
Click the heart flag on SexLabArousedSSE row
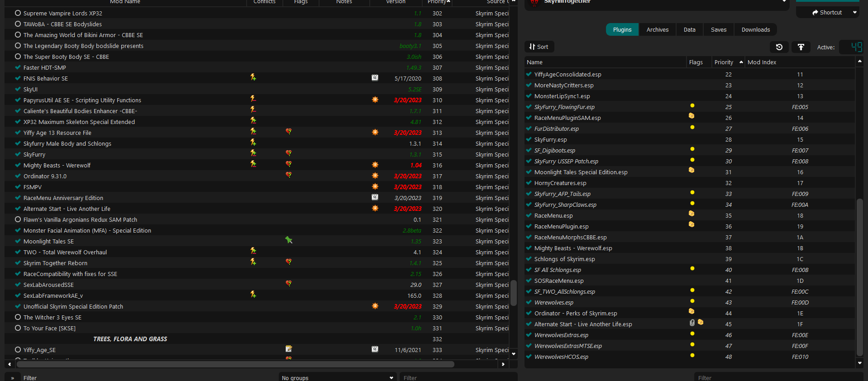coord(289,284)
